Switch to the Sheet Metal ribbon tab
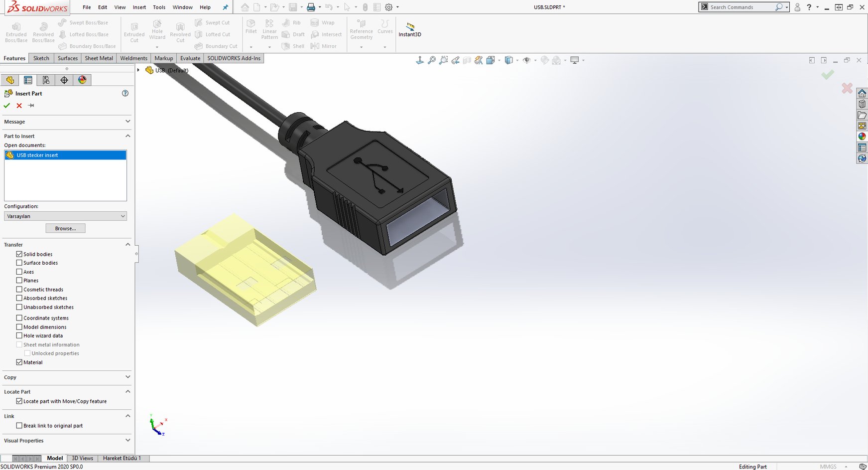The height and width of the screenshot is (470, 868). (x=98, y=58)
